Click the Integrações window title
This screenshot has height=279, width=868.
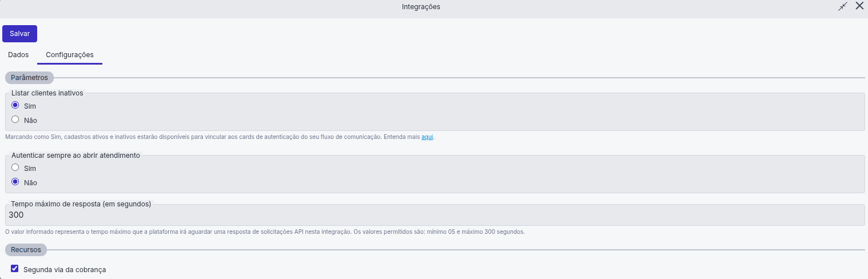click(421, 7)
